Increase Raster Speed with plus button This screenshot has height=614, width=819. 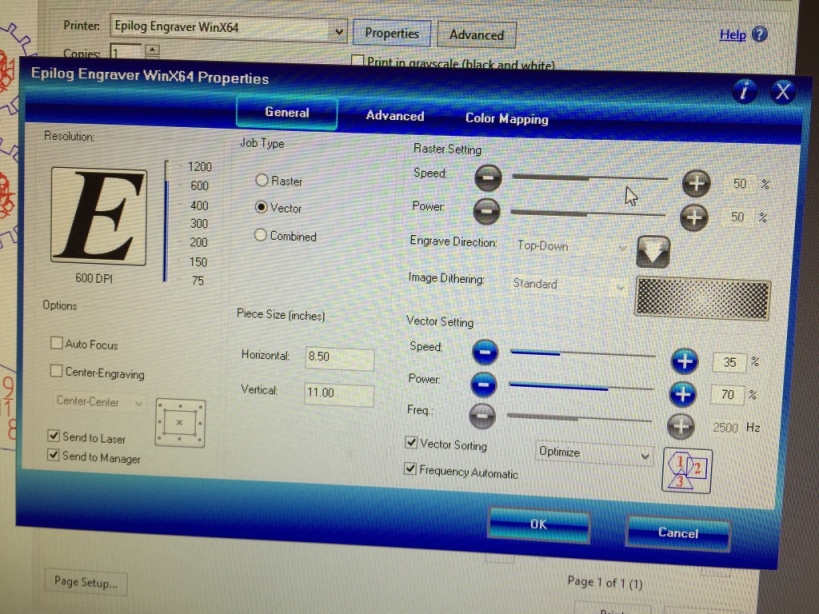(696, 183)
